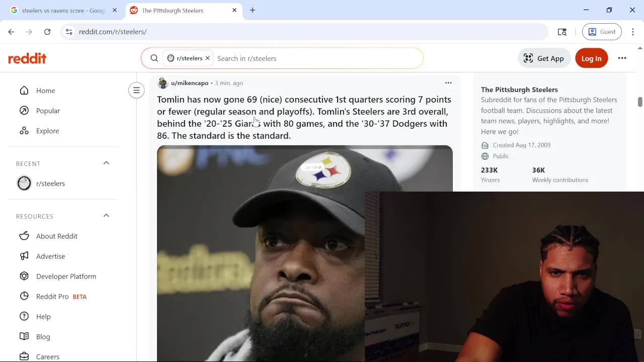
Task: Open u/mikencapo user avatar
Action: pyautogui.click(x=163, y=83)
